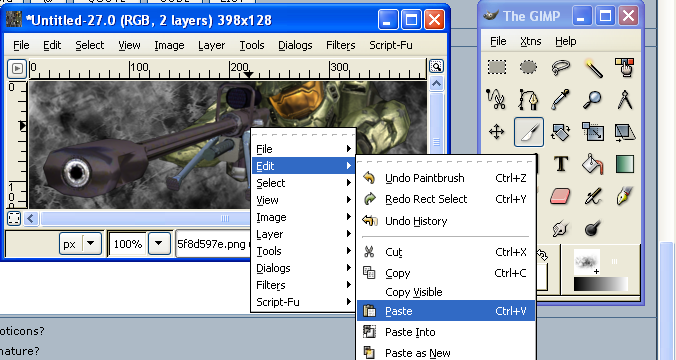
Task: Open image menu via ruler corner triangle
Action: (x=17, y=69)
